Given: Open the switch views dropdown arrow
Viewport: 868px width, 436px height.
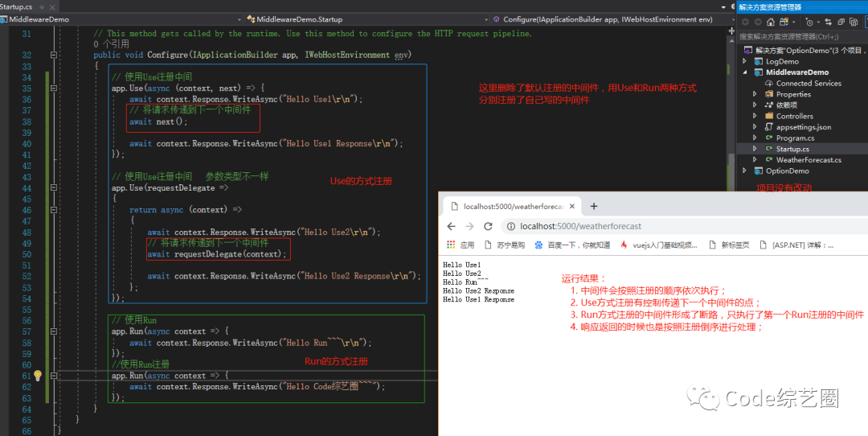Looking at the screenshot, I should [x=794, y=23].
